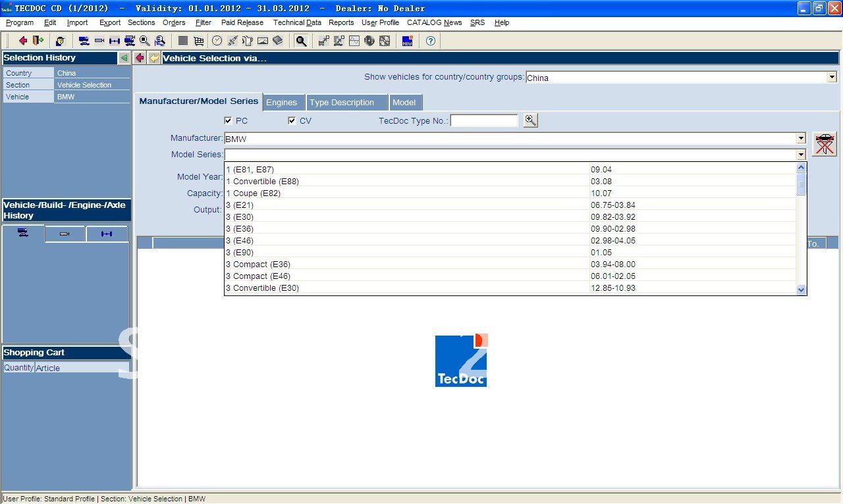Image resolution: width=843 pixels, height=504 pixels.
Task: Click scroll-down arrow of model series list
Action: [x=801, y=290]
